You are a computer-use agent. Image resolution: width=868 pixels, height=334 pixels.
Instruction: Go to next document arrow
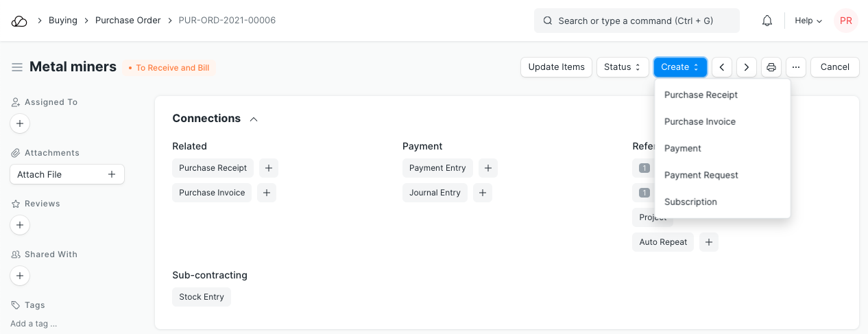(x=747, y=67)
